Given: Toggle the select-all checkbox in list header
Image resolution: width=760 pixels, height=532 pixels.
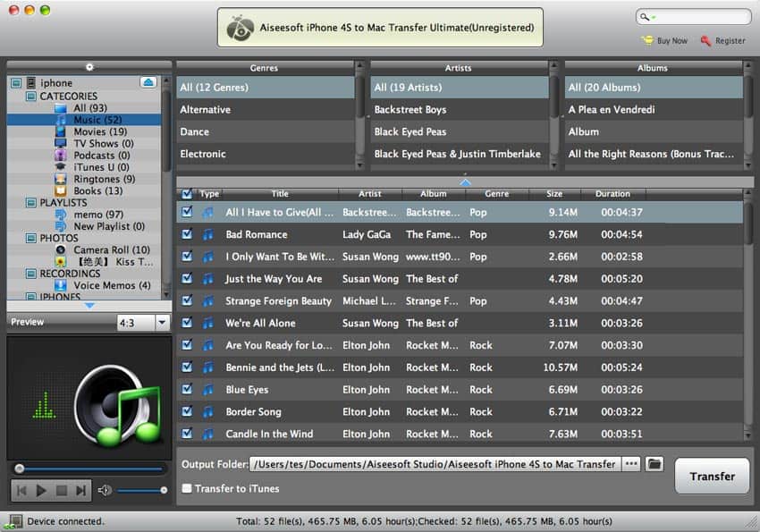Looking at the screenshot, I should (x=187, y=194).
